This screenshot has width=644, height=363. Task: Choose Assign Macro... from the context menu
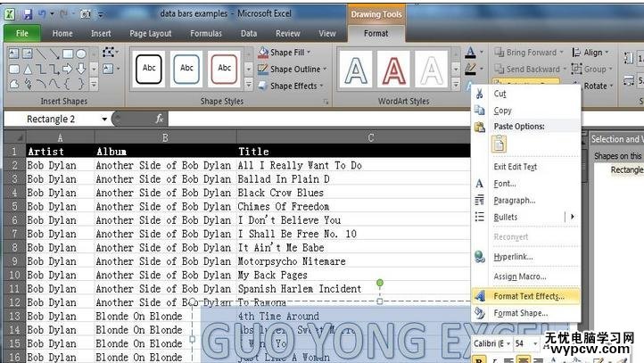tap(525, 276)
